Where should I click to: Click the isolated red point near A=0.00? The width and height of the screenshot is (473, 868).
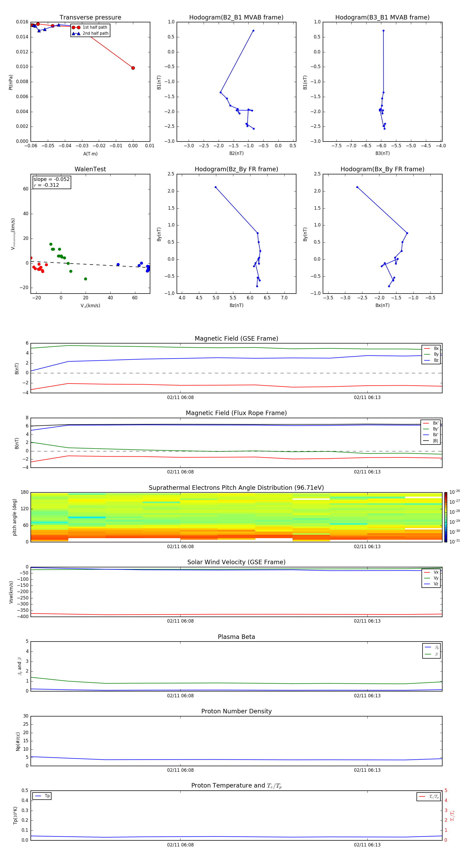[133, 68]
